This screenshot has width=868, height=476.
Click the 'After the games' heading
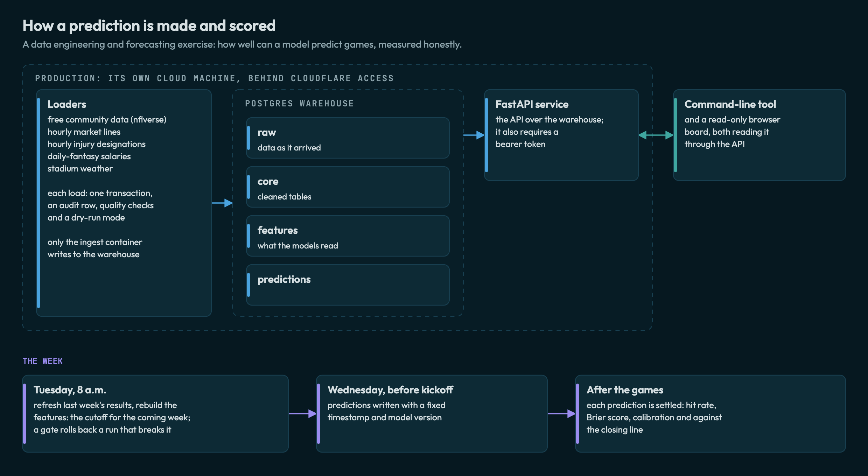click(x=625, y=390)
